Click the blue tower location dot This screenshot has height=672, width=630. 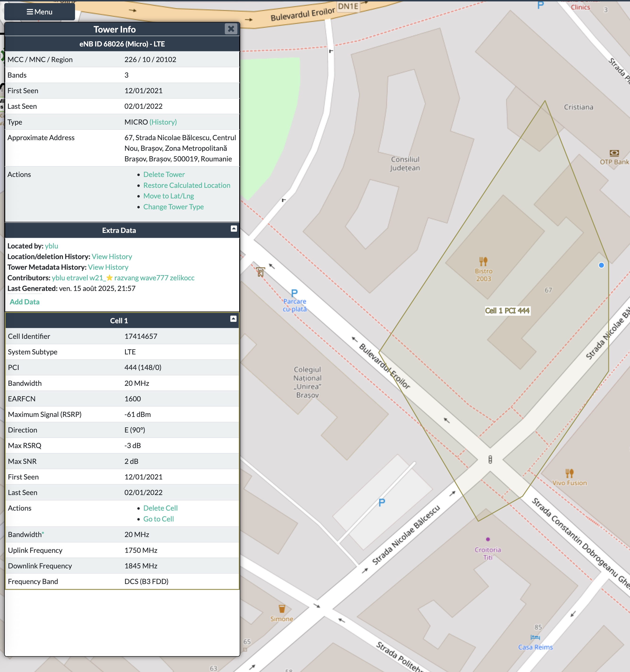tap(601, 265)
